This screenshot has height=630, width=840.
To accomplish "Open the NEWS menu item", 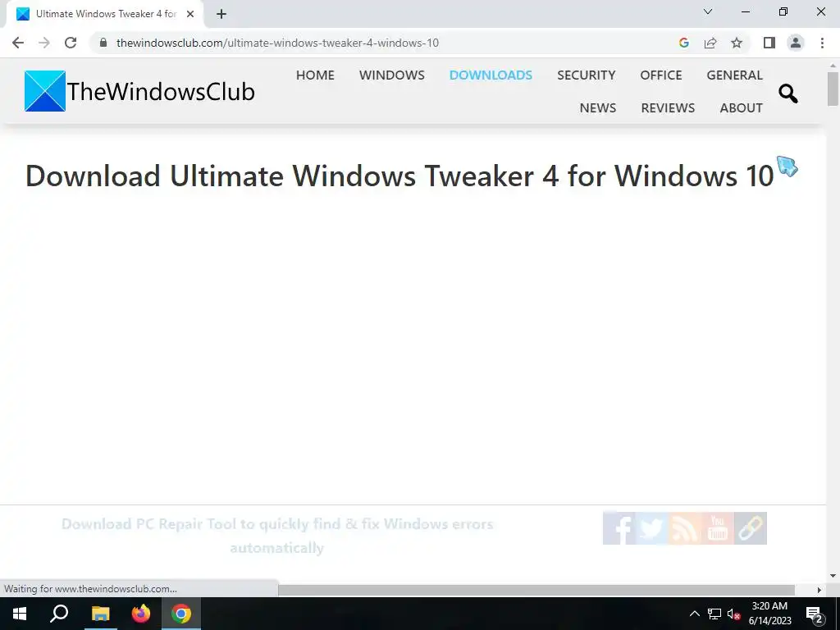I will pos(598,107).
